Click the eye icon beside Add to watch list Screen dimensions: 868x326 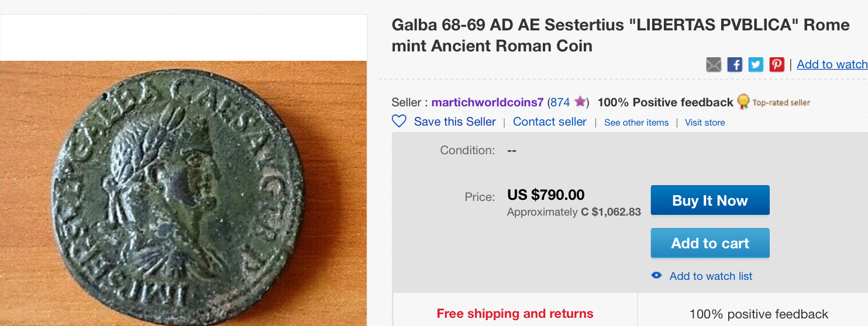[657, 275]
